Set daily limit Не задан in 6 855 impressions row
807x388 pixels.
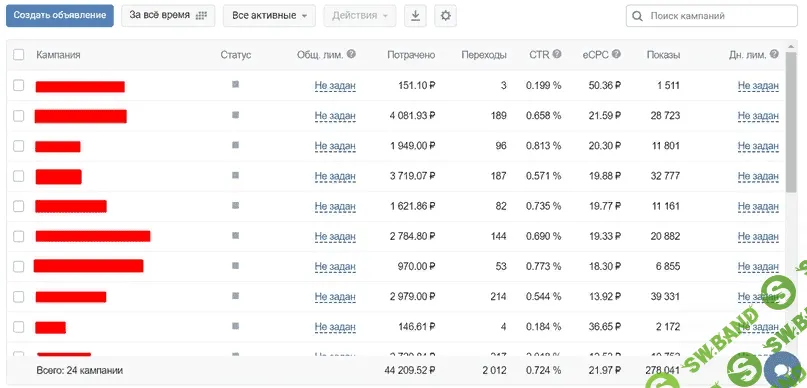758,267
